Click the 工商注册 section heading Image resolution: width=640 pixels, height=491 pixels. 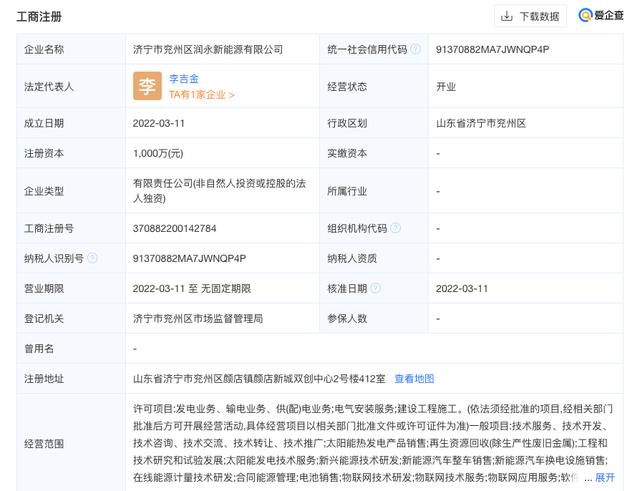(39, 16)
